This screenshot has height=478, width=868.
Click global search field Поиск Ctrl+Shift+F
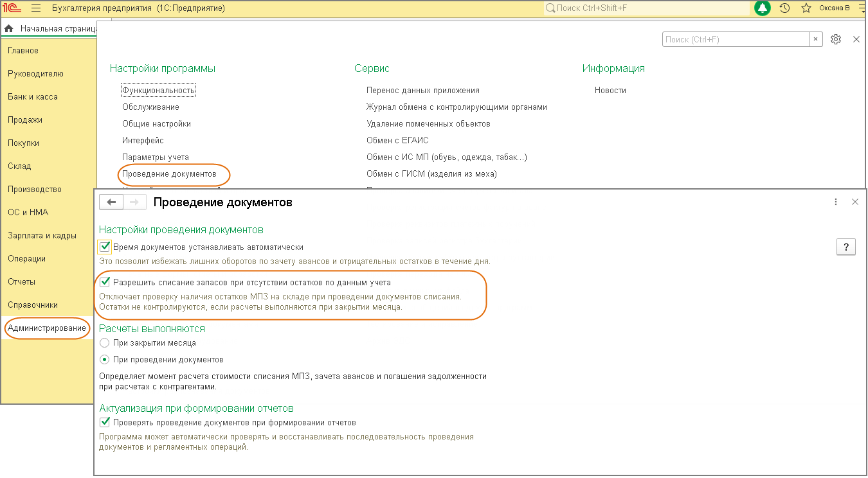tap(646, 8)
